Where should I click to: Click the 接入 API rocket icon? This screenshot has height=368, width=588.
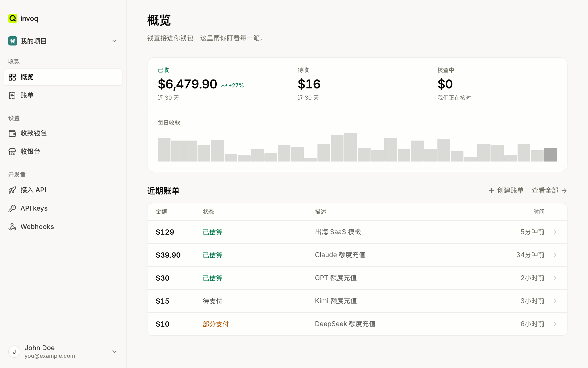tap(12, 190)
